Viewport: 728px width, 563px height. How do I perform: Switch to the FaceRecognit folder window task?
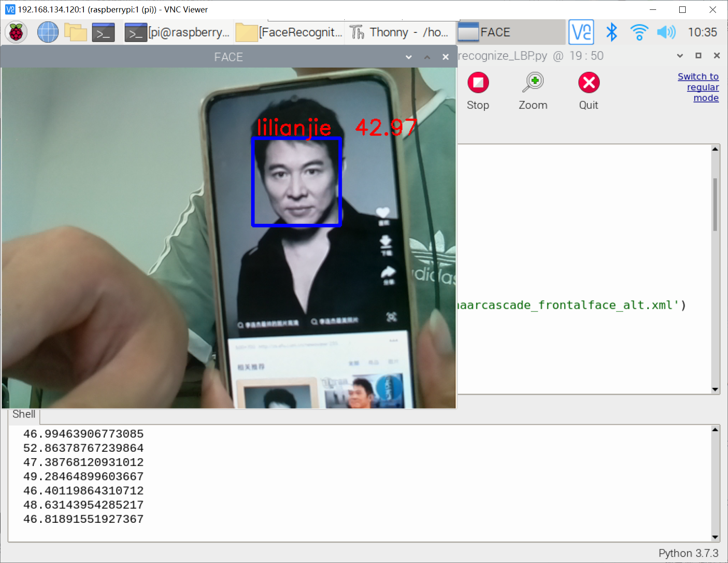[290, 32]
